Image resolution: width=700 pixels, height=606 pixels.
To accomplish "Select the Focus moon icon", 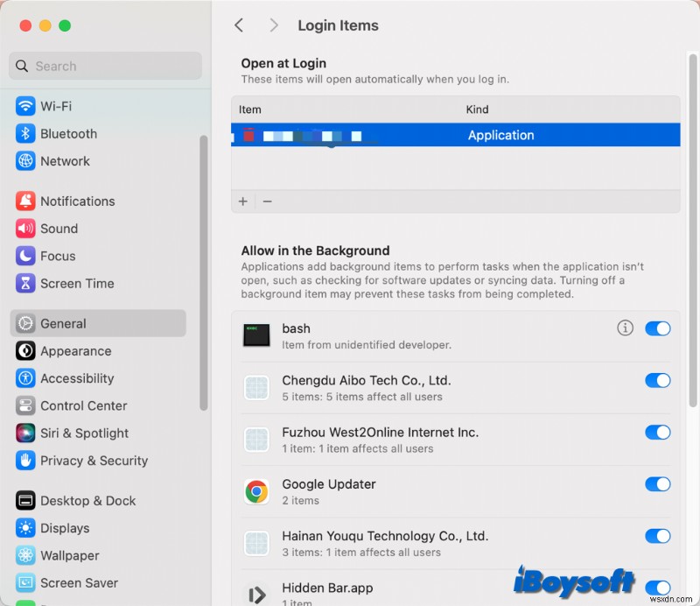I will tap(25, 256).
